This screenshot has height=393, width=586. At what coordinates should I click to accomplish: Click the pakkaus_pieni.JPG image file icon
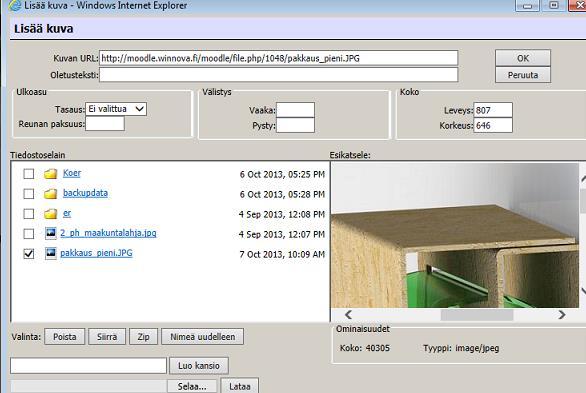(x=51, y=253)
